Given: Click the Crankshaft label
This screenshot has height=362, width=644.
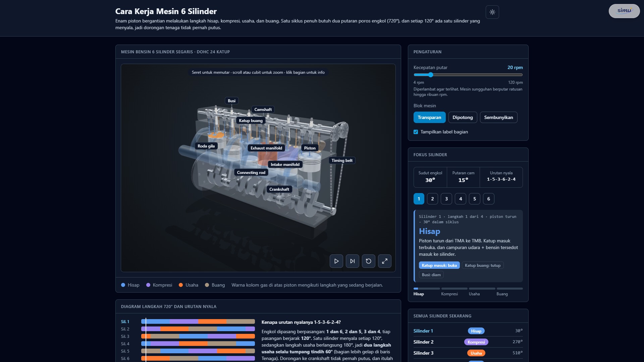Looking at the screenshot, I should 279,189.
